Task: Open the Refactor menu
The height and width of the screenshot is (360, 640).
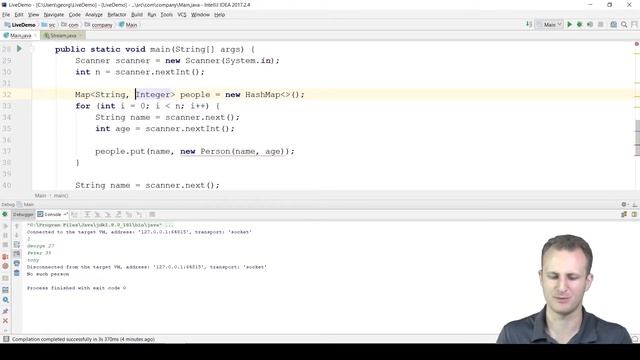Action: tap(117, 15)
